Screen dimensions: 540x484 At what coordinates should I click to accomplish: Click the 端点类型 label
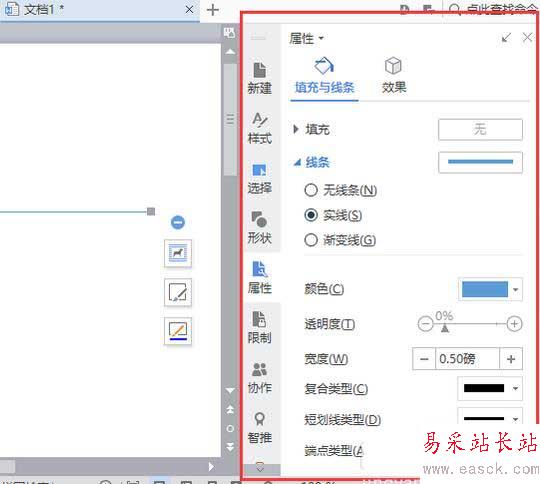click(x=334, y=451)
